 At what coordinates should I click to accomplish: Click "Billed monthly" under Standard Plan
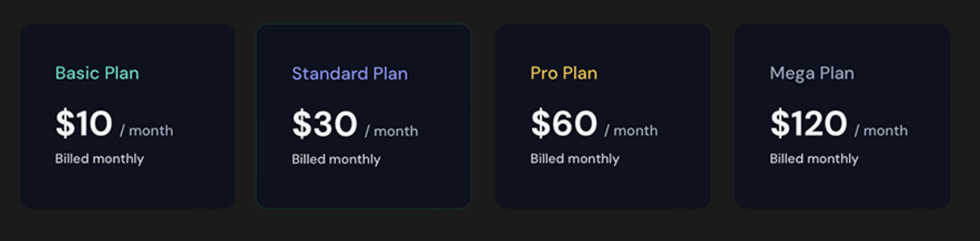336,159
